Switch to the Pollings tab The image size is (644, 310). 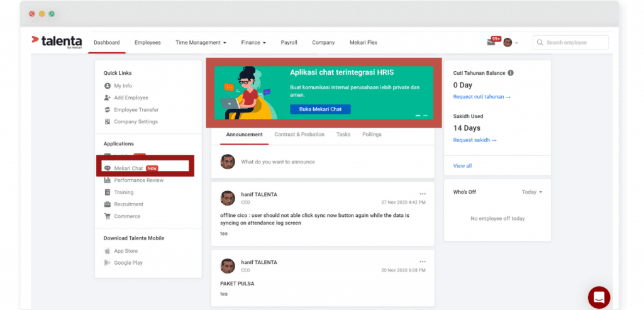[x=372, y=135]
